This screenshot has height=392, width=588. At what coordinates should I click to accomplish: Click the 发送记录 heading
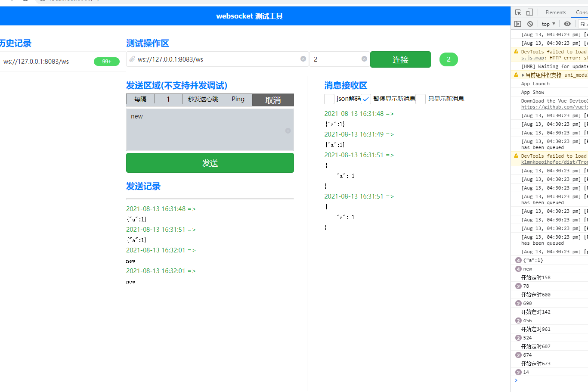[143, 186]
